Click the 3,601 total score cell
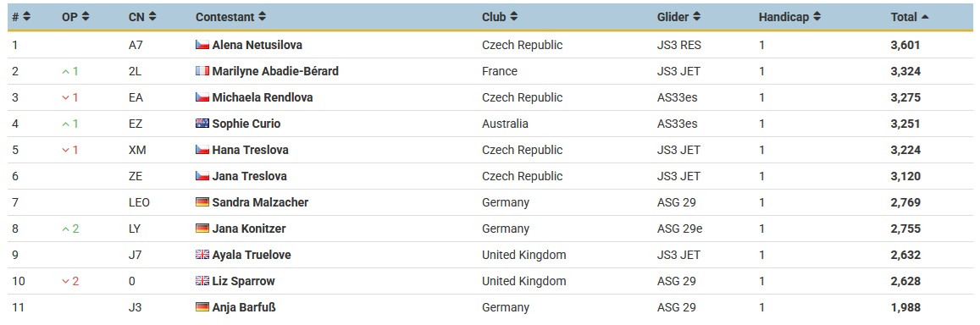 (905, 45)
